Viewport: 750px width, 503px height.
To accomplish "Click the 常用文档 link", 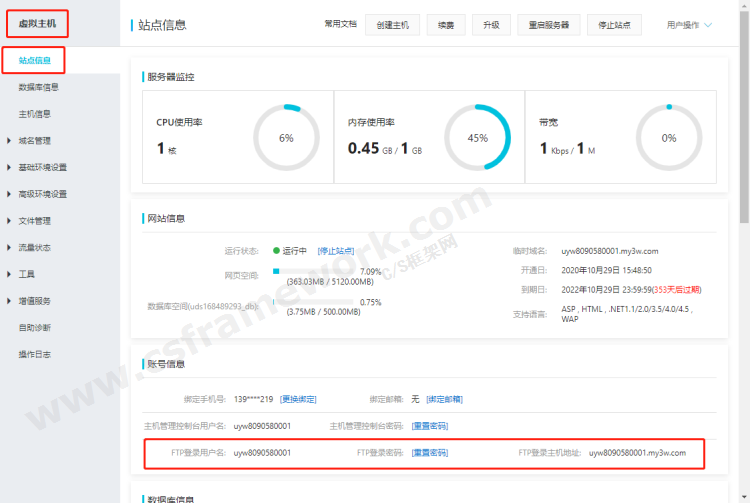I will (341, 24).
